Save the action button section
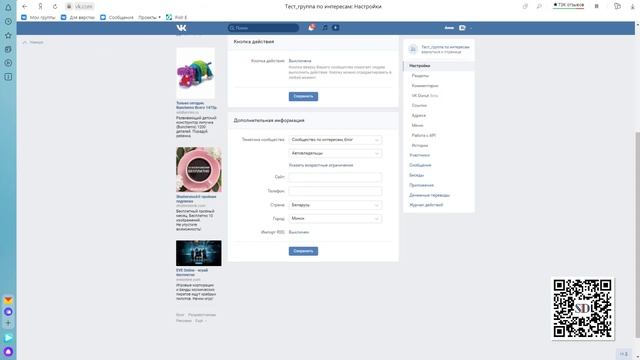The image size is (640, 360). point(303,96)
